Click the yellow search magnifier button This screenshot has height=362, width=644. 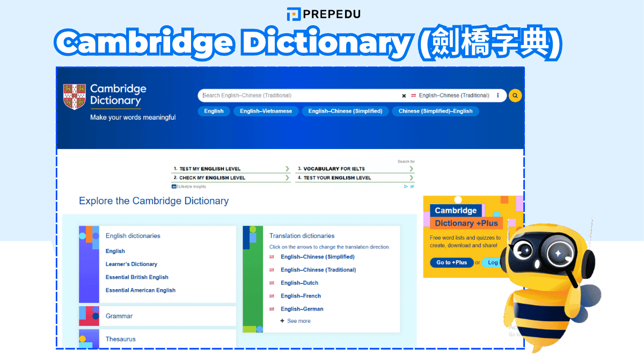(515, 95)
